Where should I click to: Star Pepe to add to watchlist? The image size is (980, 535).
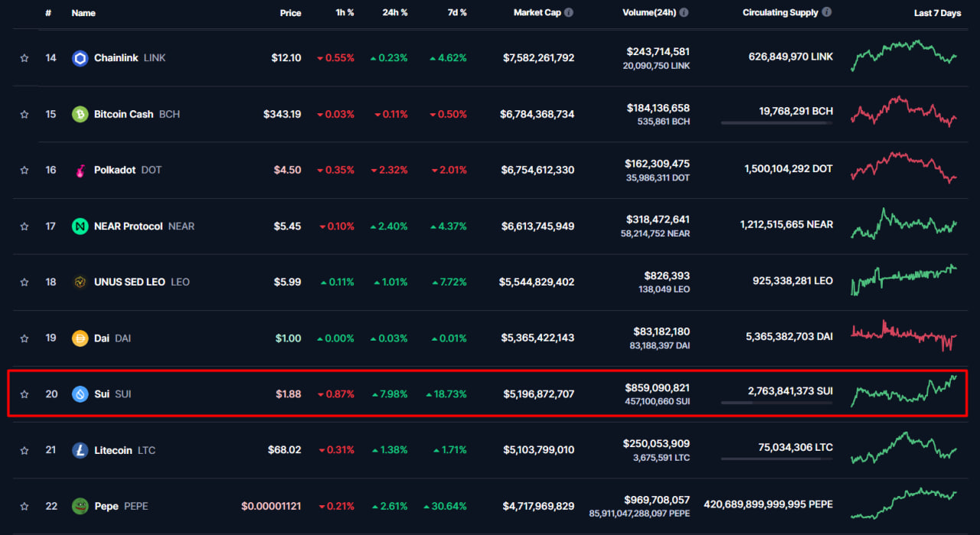pos(24,506)
